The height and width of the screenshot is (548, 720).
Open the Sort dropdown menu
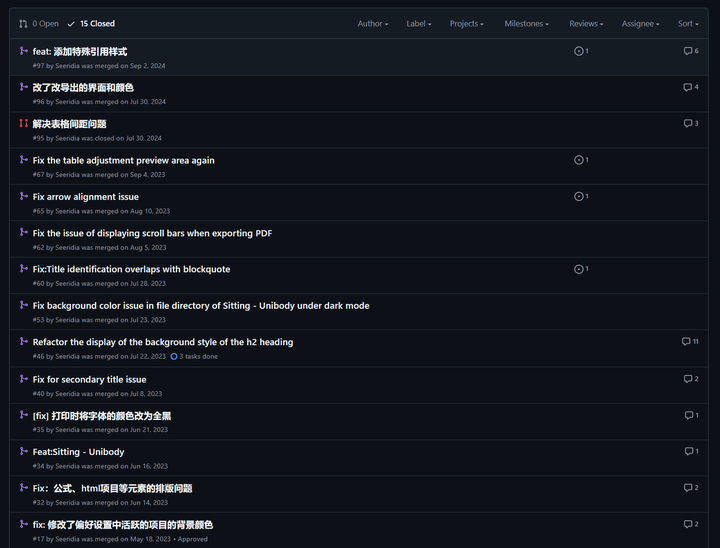coord(688,23)
